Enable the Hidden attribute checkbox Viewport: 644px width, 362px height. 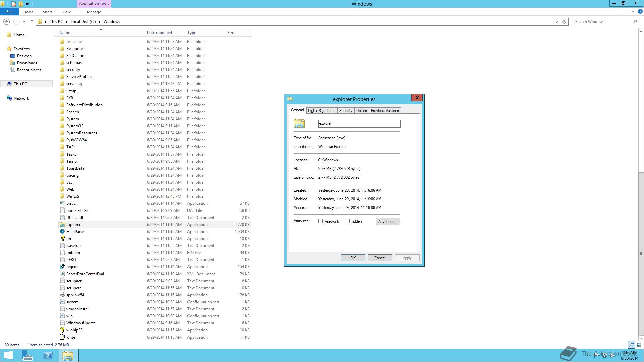(347, 221)
